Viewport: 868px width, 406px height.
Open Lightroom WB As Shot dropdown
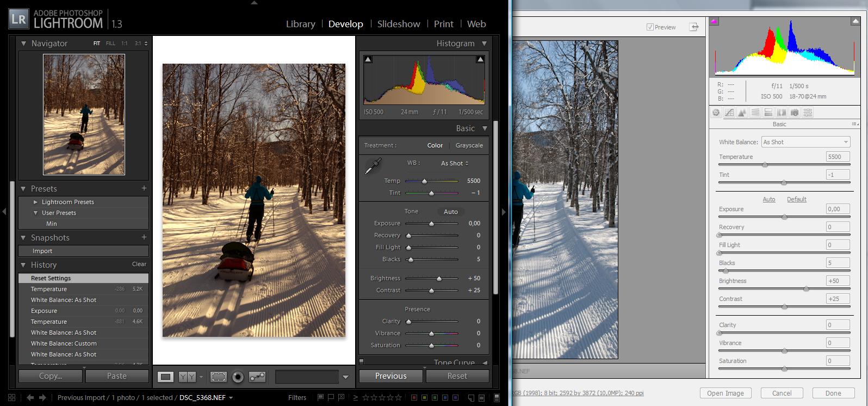[x=455, y=163]
